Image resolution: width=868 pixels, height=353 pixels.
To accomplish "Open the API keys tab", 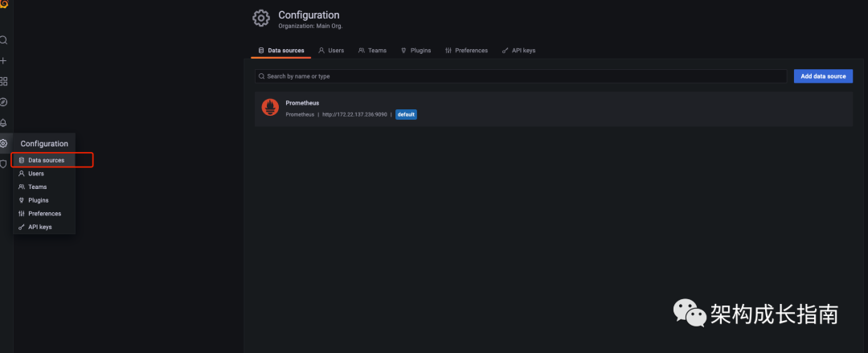I will [x=518, y=51].
